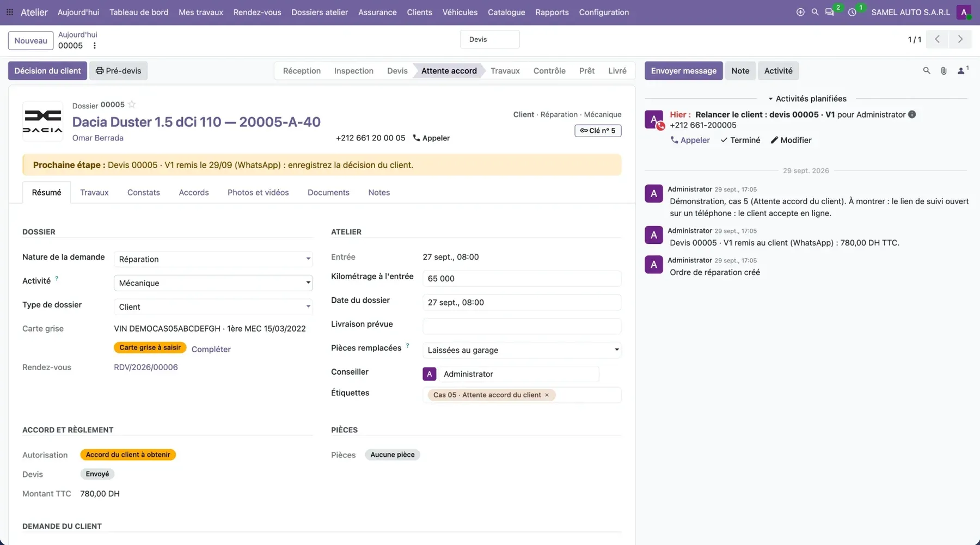
Task: Click the Dacia logo thumbnail
Action: point(42,121)
